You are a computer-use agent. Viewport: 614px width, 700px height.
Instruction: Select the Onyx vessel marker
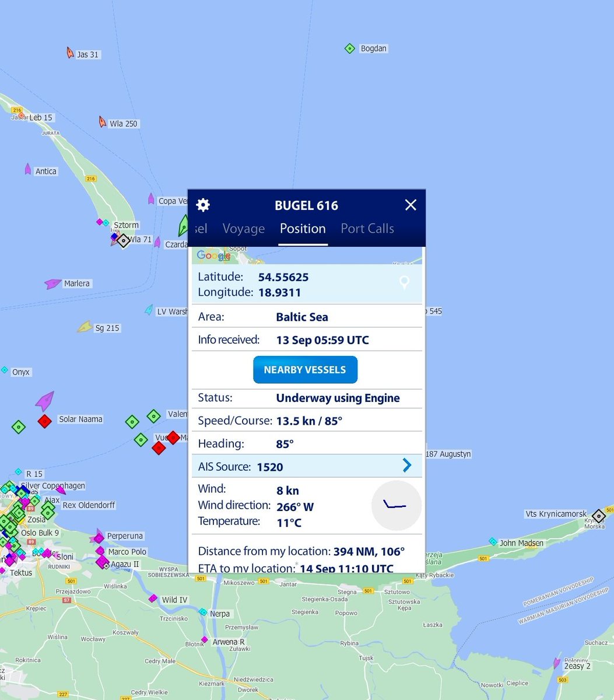click(x=5, y=370)
